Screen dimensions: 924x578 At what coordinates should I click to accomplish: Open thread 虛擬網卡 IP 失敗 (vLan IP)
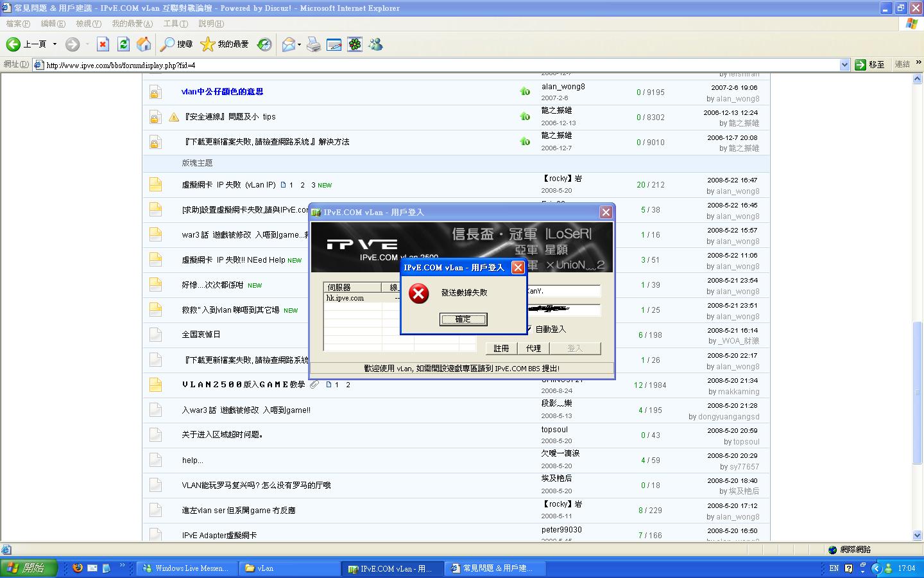228,185
